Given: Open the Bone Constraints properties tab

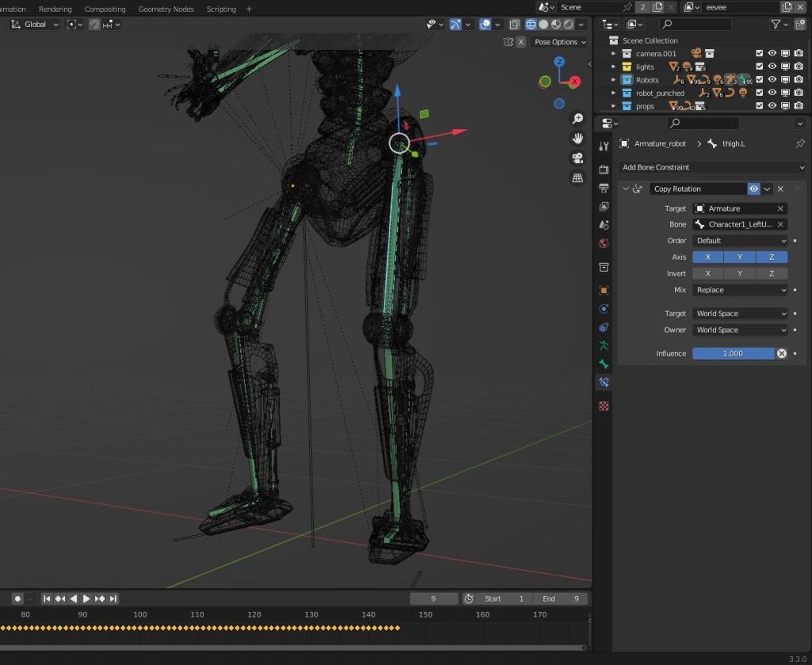Looking at the screenshot, I should click(603, 383).
